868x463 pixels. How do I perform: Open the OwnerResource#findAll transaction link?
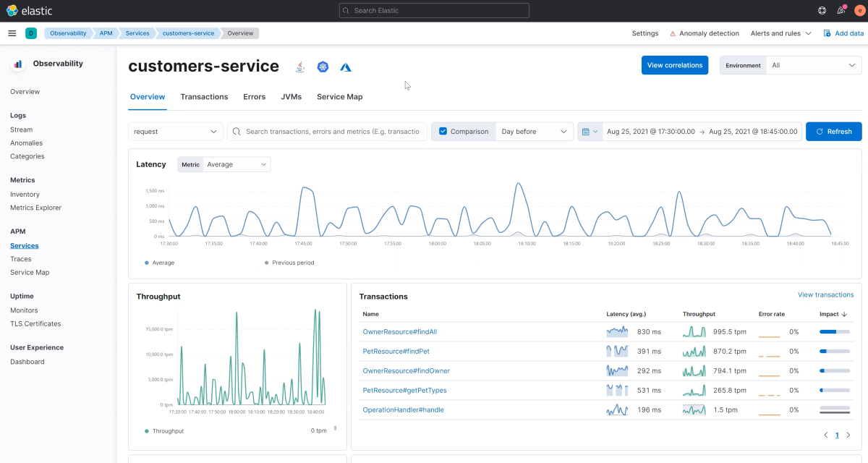(x=399, y=332)
